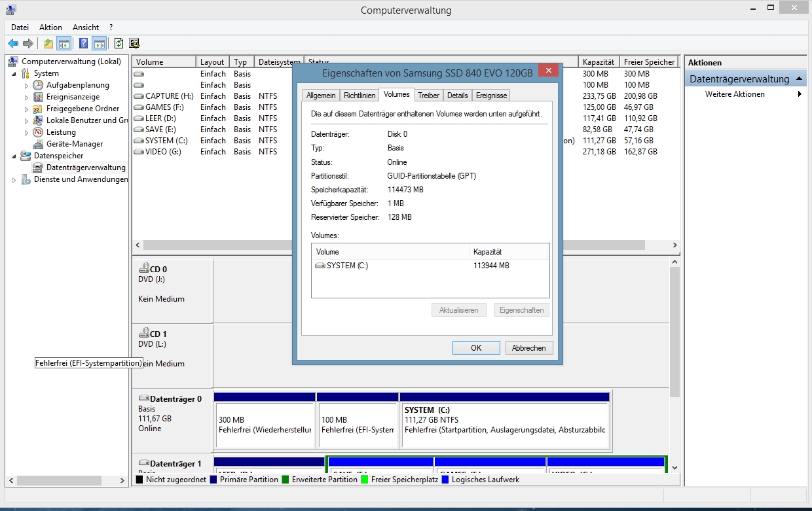Click the VIDEO (G:) drive icon

tap(139, 152)
